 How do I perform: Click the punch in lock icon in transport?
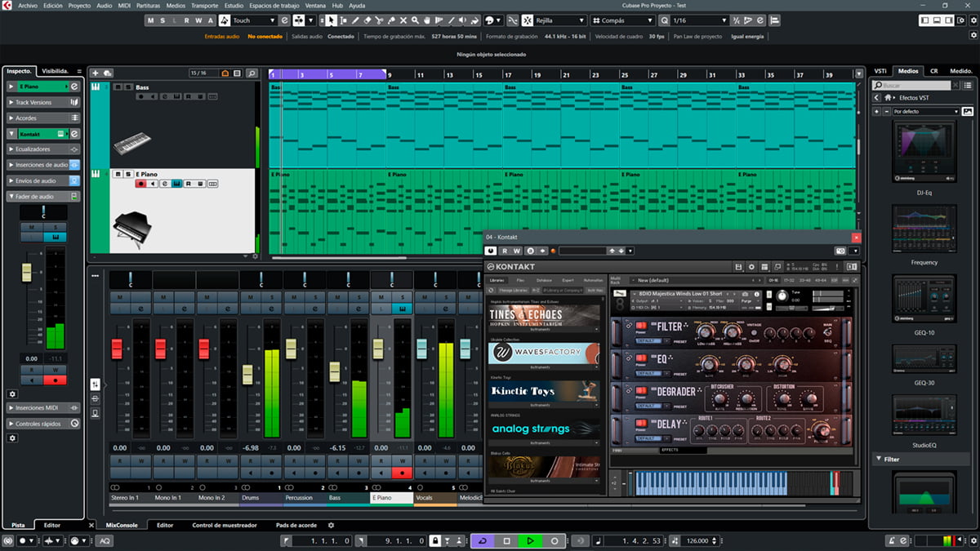pos(436,540)
